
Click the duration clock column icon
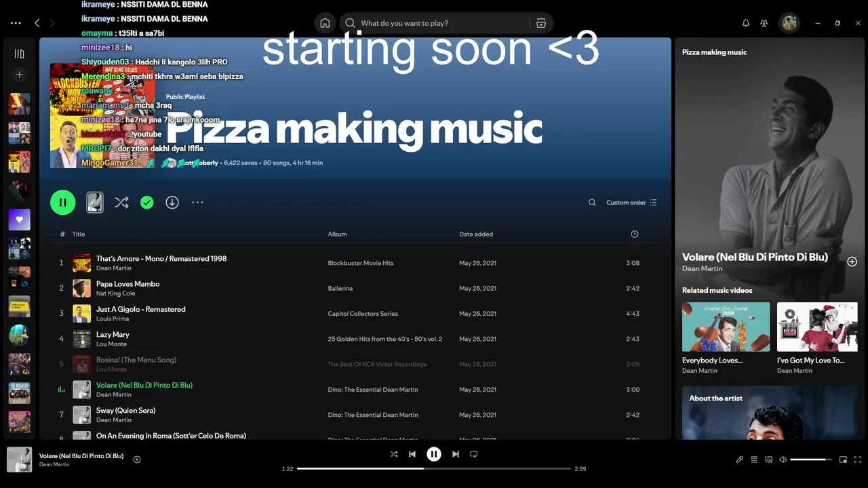click(x=634, y=234)
